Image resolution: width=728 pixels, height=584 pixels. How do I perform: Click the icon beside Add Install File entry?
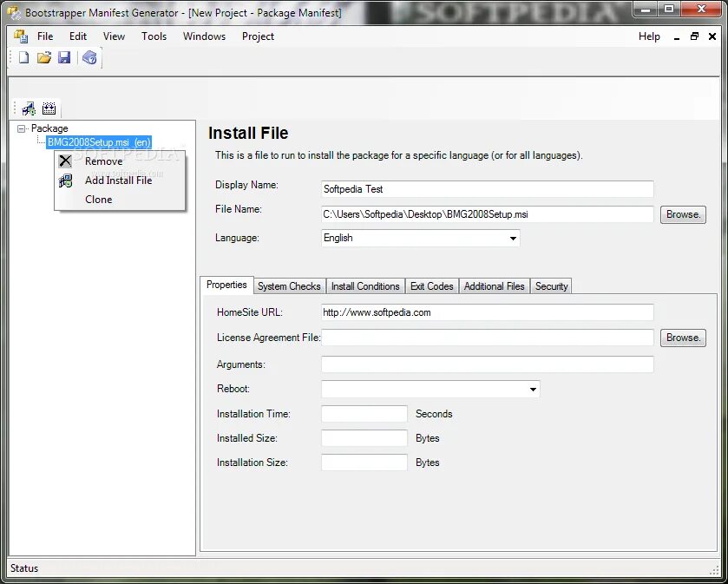pos(65,180)
